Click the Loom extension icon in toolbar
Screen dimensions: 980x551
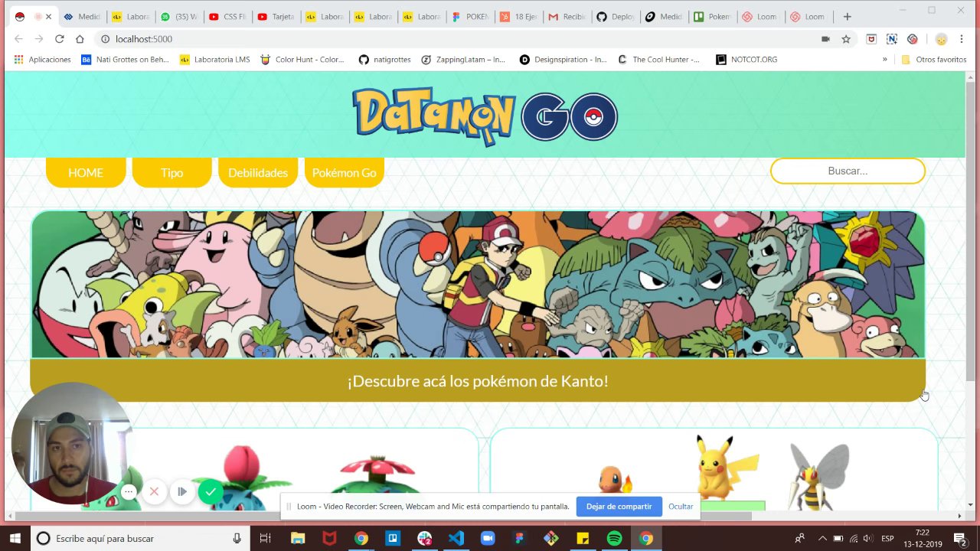(913, 39)
